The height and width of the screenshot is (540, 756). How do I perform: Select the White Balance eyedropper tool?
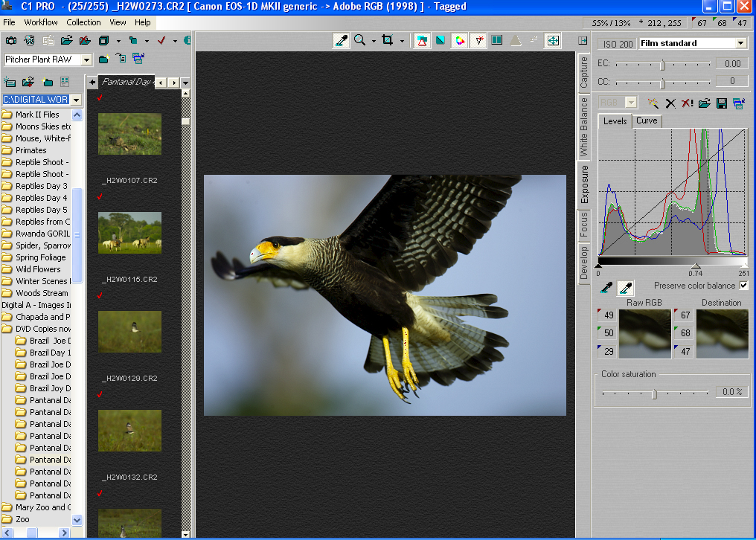tap(341, 42)
